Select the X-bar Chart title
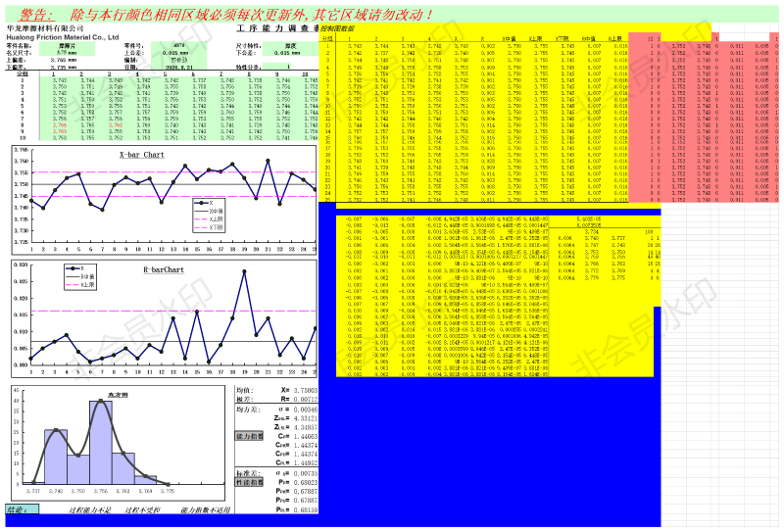This screenshot has width=784, height=532. pos(141,155)
